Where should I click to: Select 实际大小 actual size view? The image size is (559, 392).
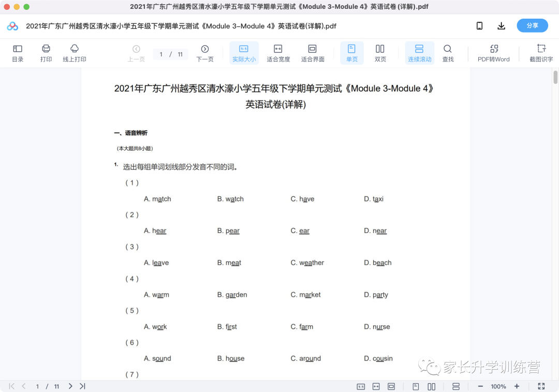(x=244, y=53)
